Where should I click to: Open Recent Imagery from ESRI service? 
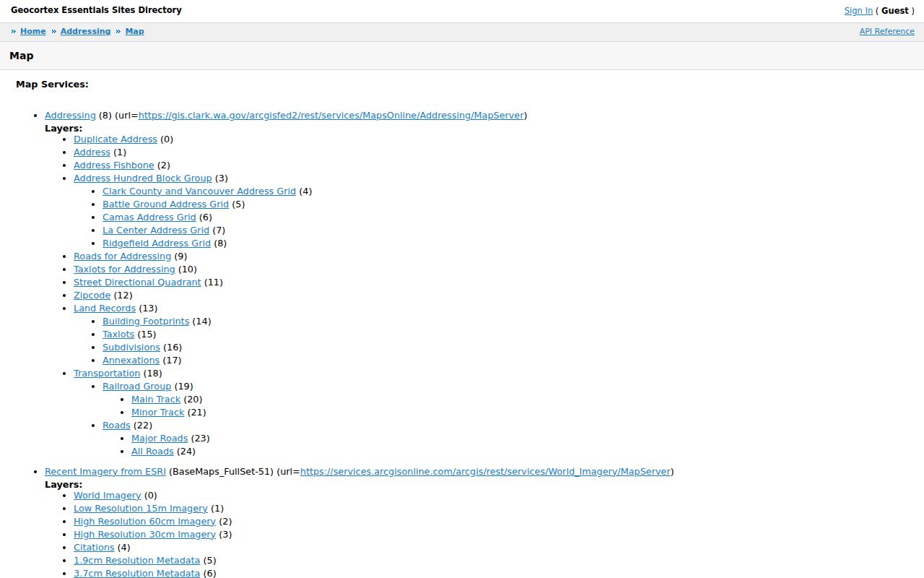105,472
